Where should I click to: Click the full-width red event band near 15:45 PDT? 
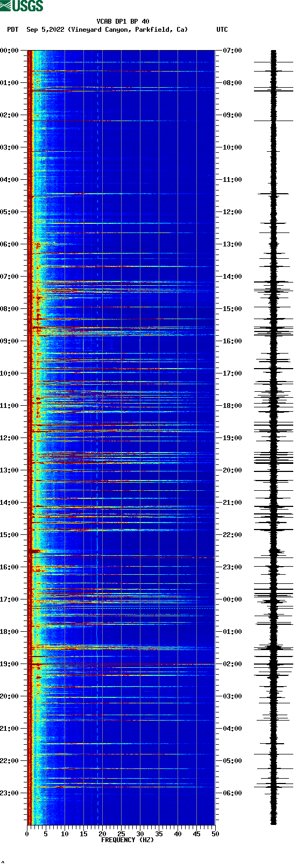tap(121, 558)
